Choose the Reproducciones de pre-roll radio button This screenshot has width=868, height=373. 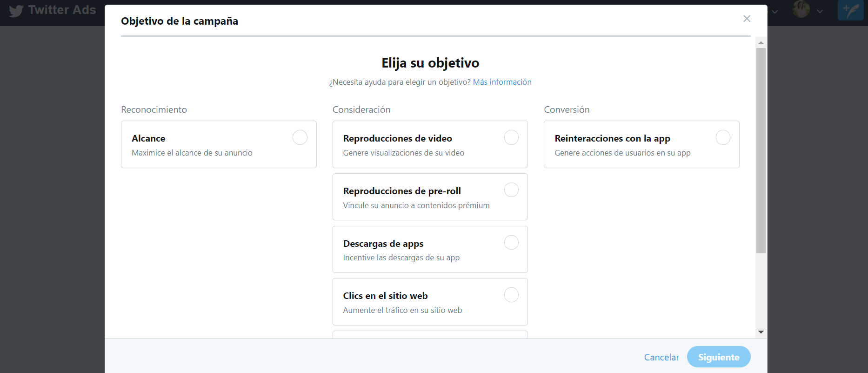point(511,190)
